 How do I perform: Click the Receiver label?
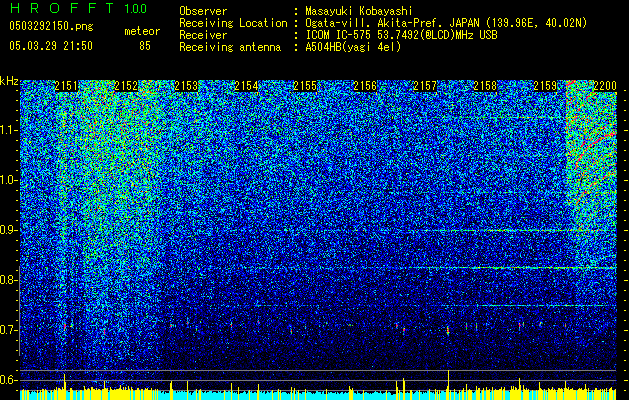click(203, 35)
